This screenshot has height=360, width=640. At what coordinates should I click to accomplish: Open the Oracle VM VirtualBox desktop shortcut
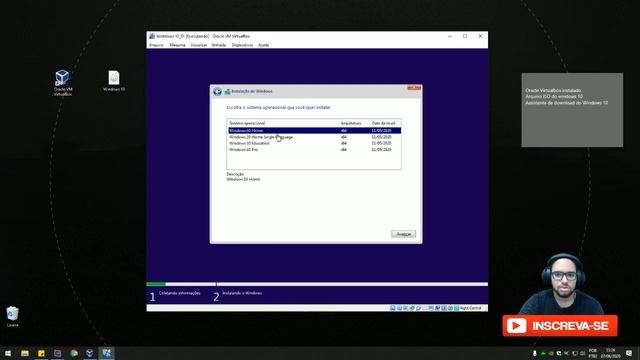click(62, 83)
